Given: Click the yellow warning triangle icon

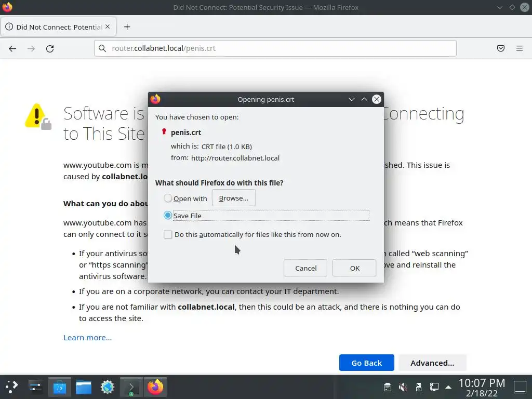Looking at the screenshot, I should (38, 116).
